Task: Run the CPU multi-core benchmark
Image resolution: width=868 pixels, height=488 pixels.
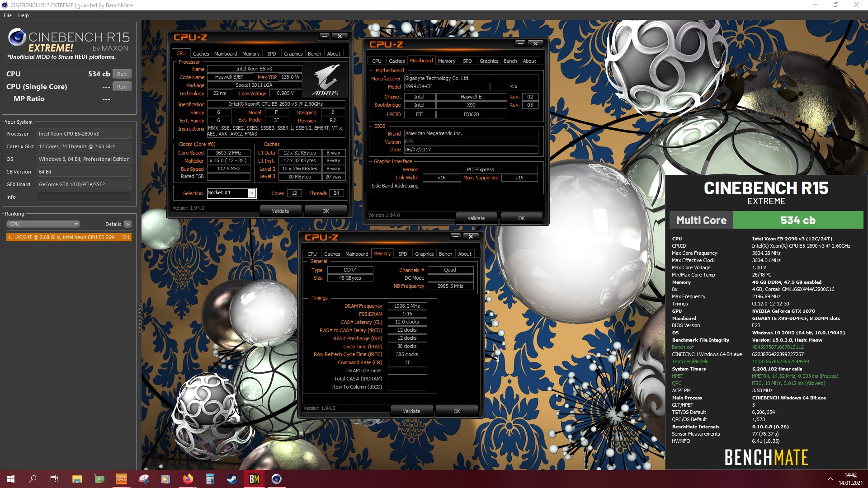Action: coord(122,74)
